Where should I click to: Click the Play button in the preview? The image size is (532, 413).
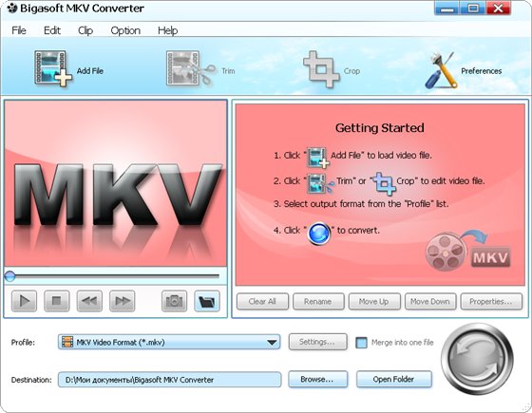click(24, 301)
